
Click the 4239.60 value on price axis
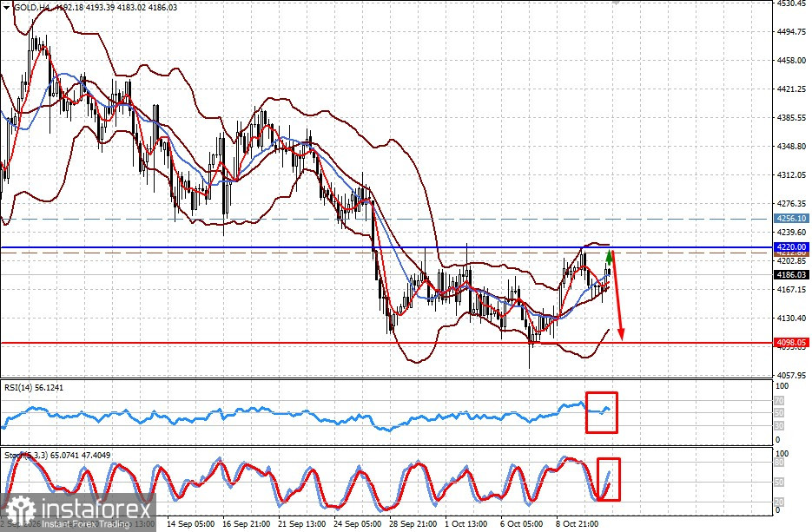792,233
